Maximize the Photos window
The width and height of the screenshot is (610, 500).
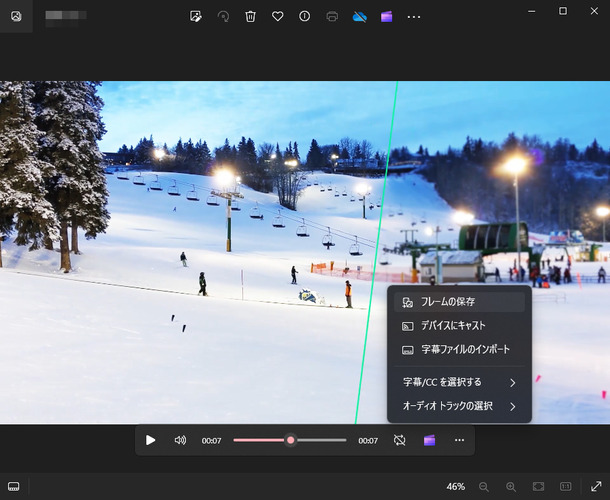[x=563, y=11]
